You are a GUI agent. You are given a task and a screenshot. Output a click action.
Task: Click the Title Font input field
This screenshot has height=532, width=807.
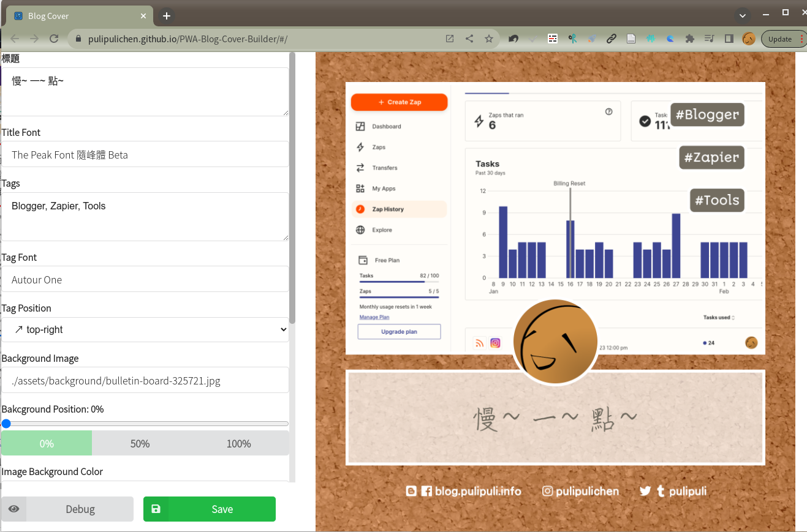(x=145, y=154)
